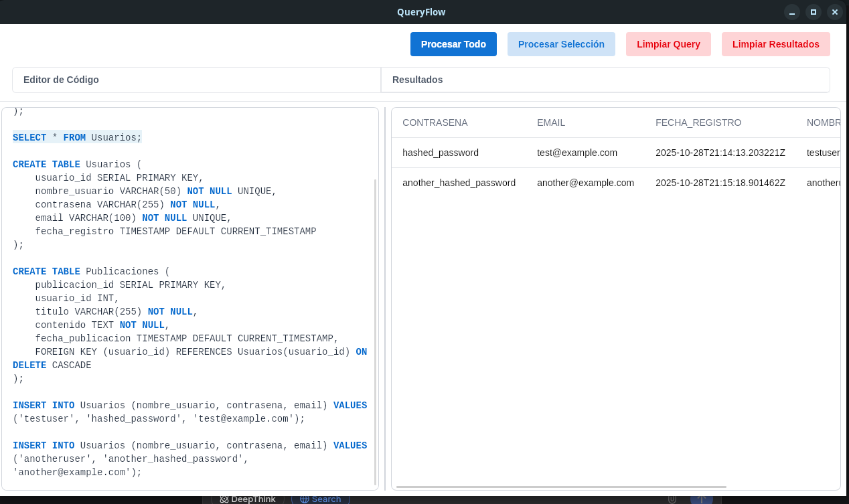
Task: Click the ('anotheruser', 'another_hashed_password', line
Action: [131, 458]
